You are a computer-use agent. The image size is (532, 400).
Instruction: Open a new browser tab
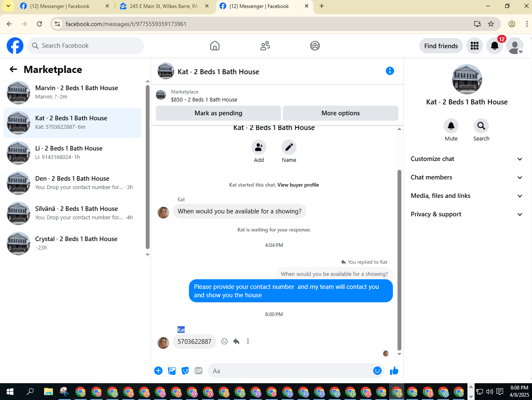pos(322,6)
